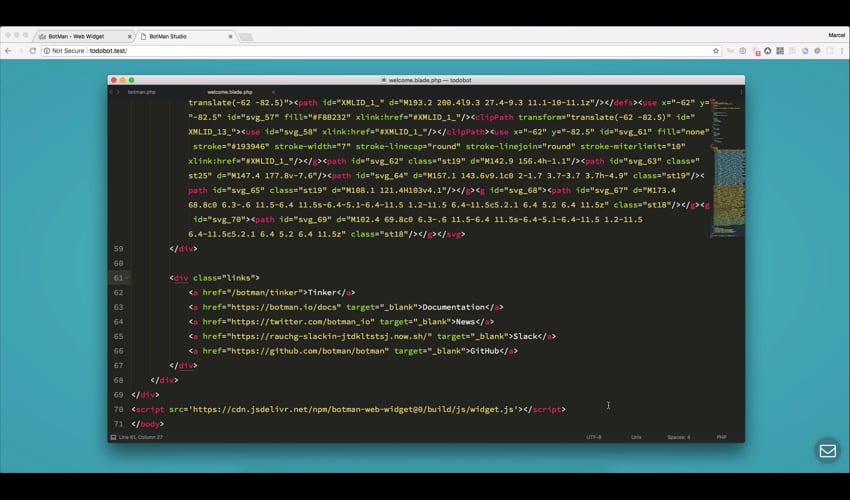The height and width of the screenshot is (500, 850).
Task: Open the Unix line endings selector
Action: point(636,437)
